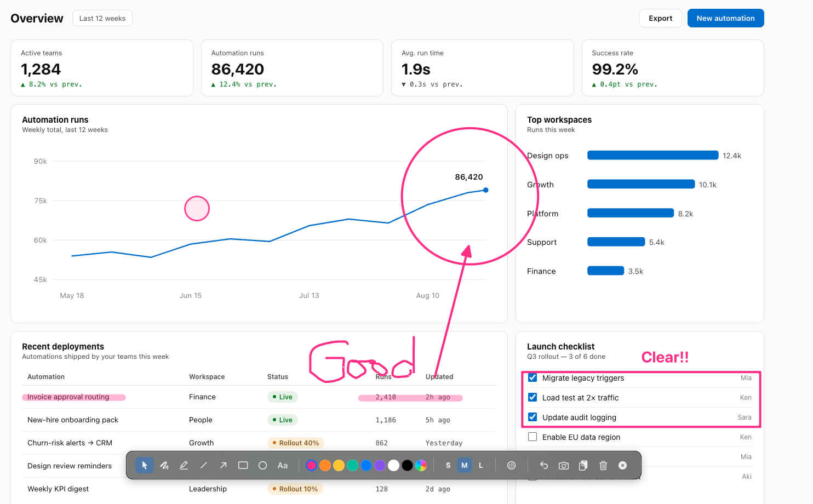
Task: Pick the yellow color swatch
Action: 339,465
